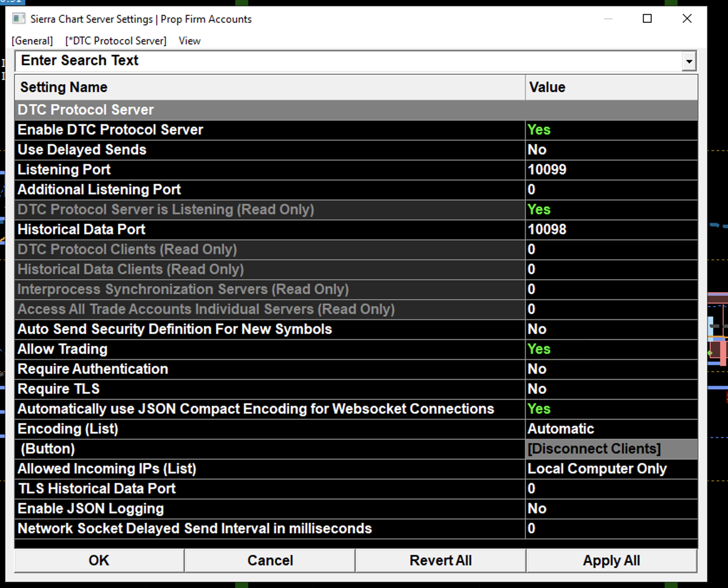Viewport: 728px width, 588px height.
Task: Edit the Listening Port value 10099
Action: pos(612,170)
